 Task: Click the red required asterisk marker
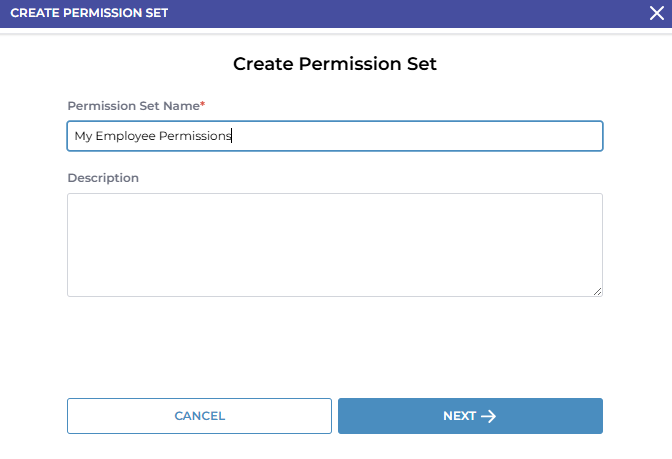click(203, 105)
